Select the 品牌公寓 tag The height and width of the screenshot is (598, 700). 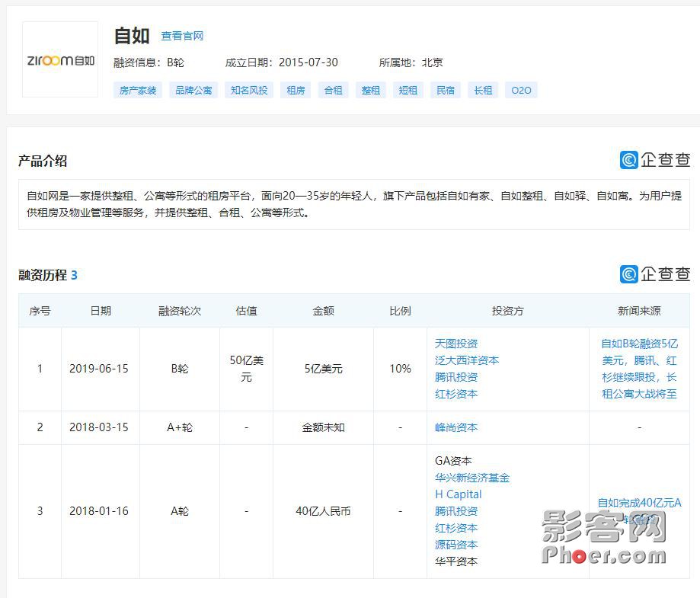pos(193,90)
